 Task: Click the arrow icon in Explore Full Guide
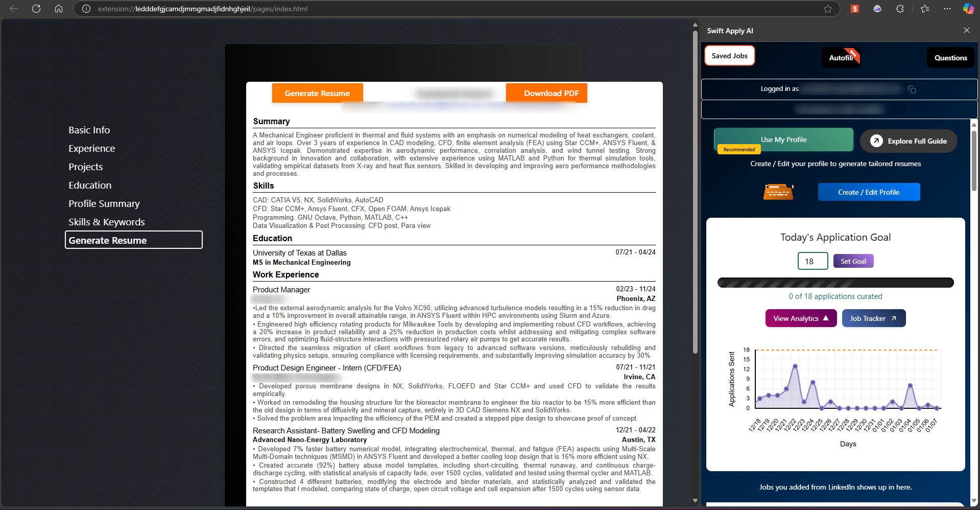click(x=876, y=141)
